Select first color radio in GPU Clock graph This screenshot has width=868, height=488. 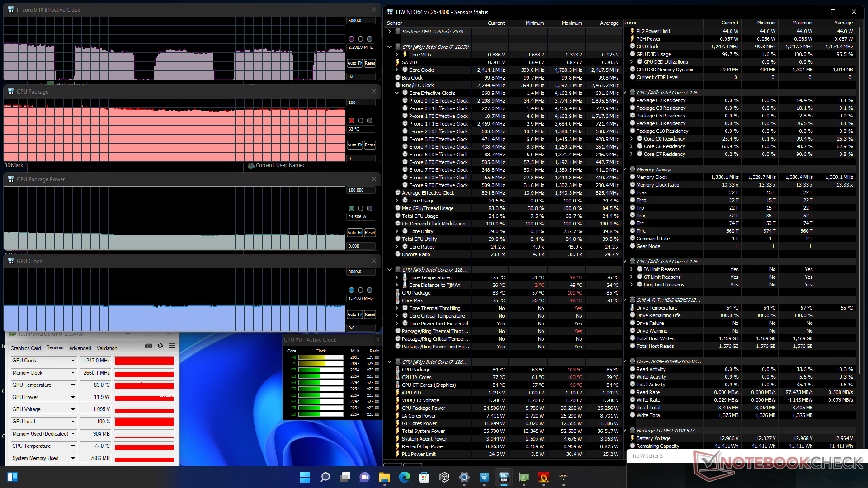click(x=351, y=290)
